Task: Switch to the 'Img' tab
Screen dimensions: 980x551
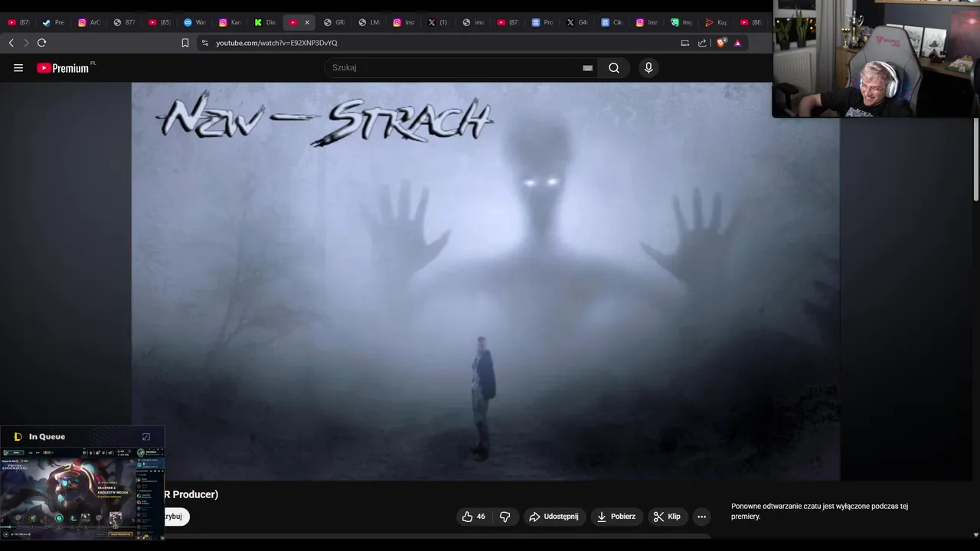Action: click(x=681, y=22)
